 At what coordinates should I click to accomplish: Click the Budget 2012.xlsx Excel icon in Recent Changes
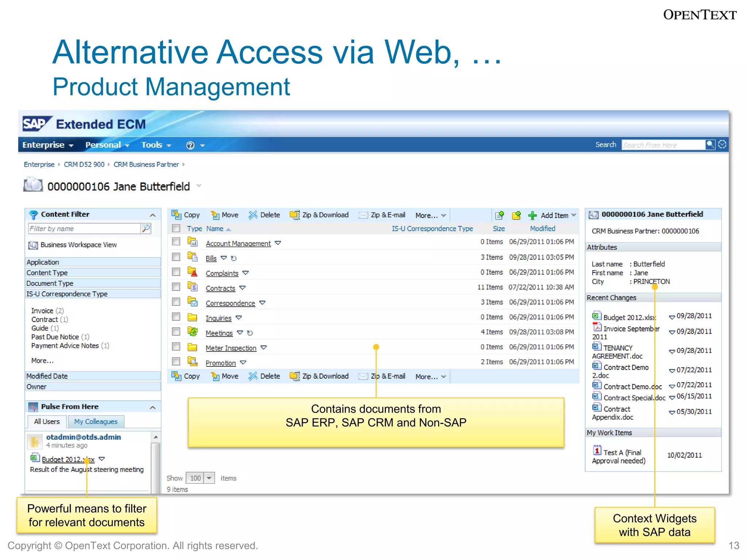click(x=597, y=316)
